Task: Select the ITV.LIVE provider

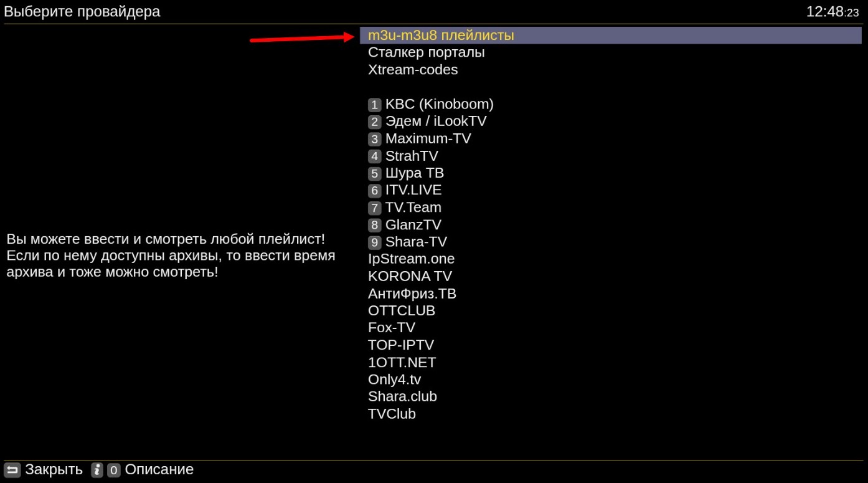Action: 413,190
